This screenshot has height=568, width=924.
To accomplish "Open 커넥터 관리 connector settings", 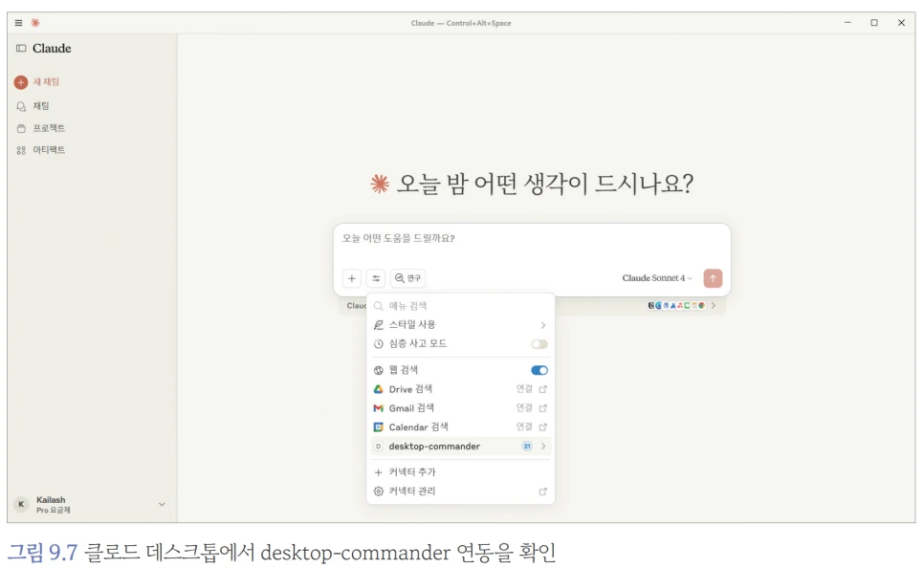I will pos(461,491).
